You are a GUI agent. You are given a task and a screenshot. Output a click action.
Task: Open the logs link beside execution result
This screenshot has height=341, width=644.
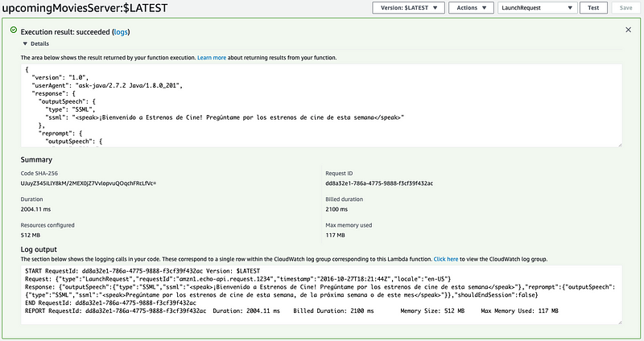pos(121,31)
